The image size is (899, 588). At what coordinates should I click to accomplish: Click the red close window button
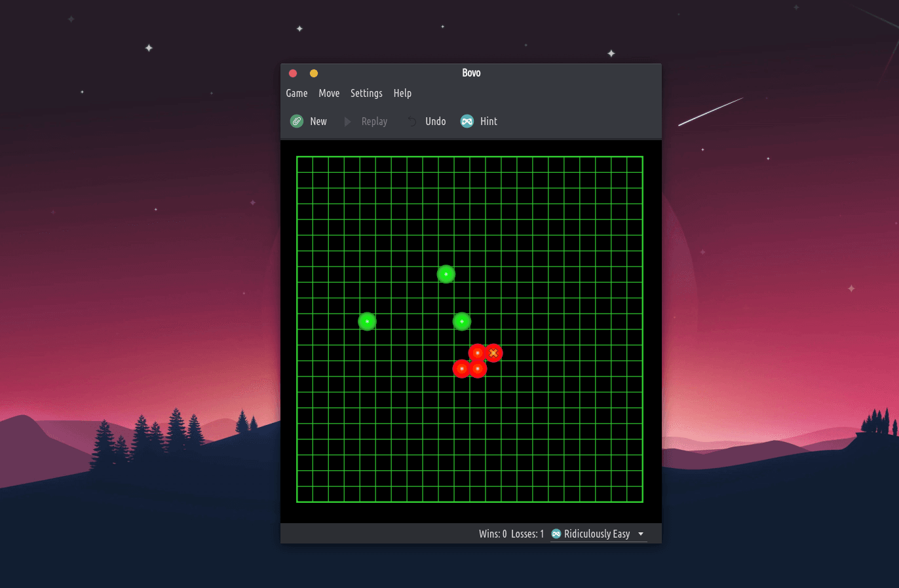pos(293,73)
